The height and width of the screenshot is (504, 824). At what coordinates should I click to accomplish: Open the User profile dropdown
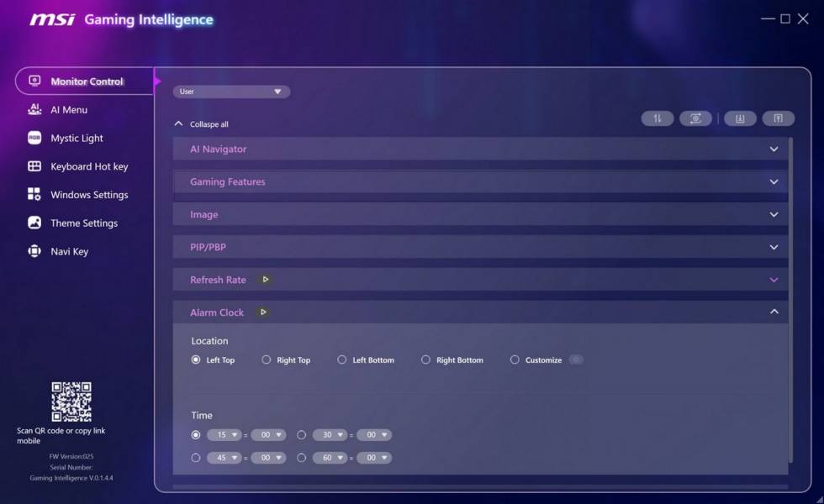tap(231, 92)
